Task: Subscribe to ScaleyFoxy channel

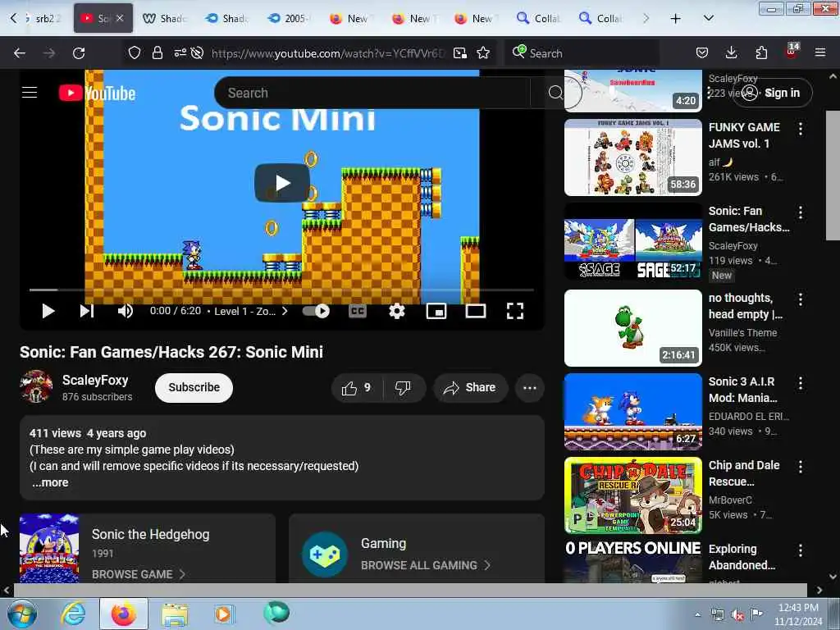Action: [x=194, y=387]
